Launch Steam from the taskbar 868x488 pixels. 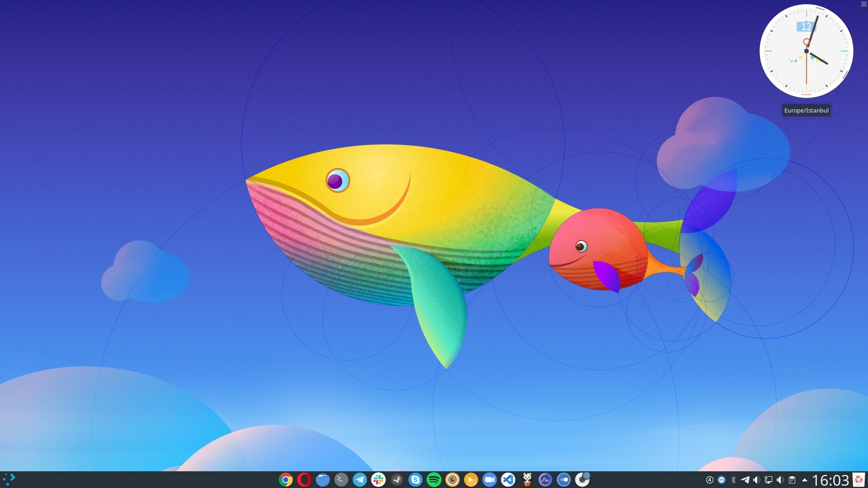(x=397, y=479)
